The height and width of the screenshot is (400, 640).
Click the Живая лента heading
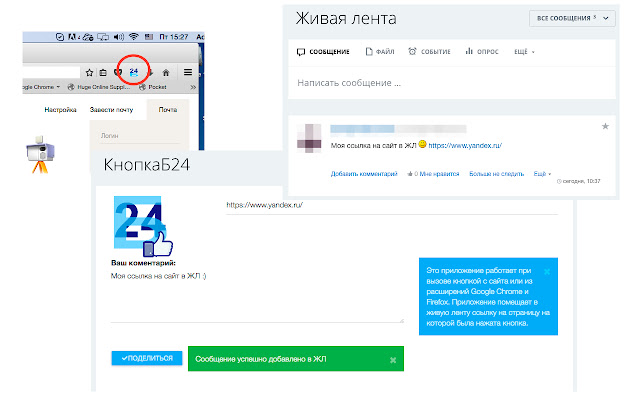click(346, 18)
